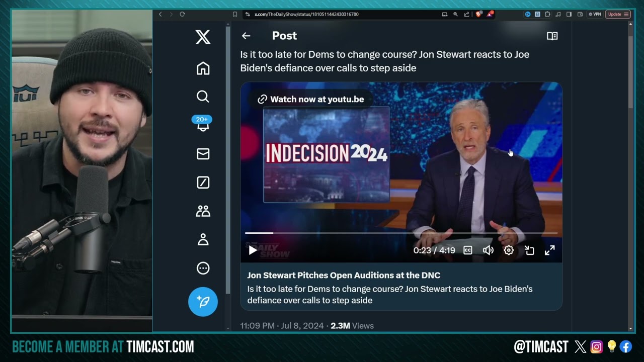Click the Update menu button
The image size is (644, 362).
click(x=618, y=14)
